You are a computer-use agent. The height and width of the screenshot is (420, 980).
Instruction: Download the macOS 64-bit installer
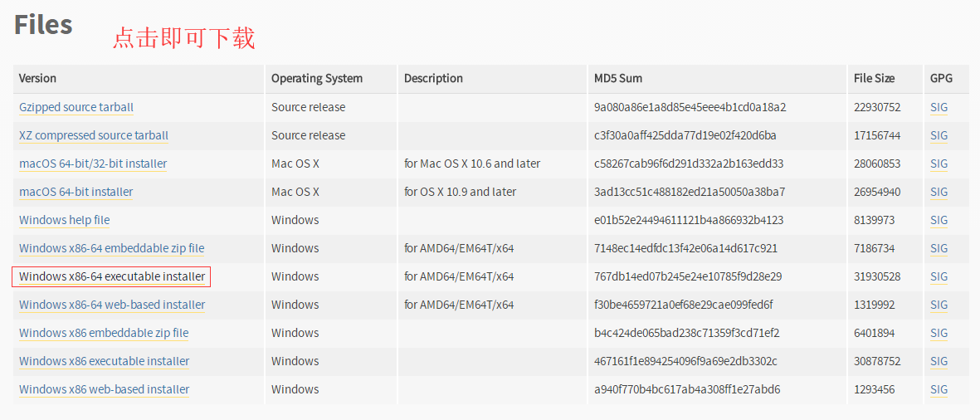click(76, 192)
